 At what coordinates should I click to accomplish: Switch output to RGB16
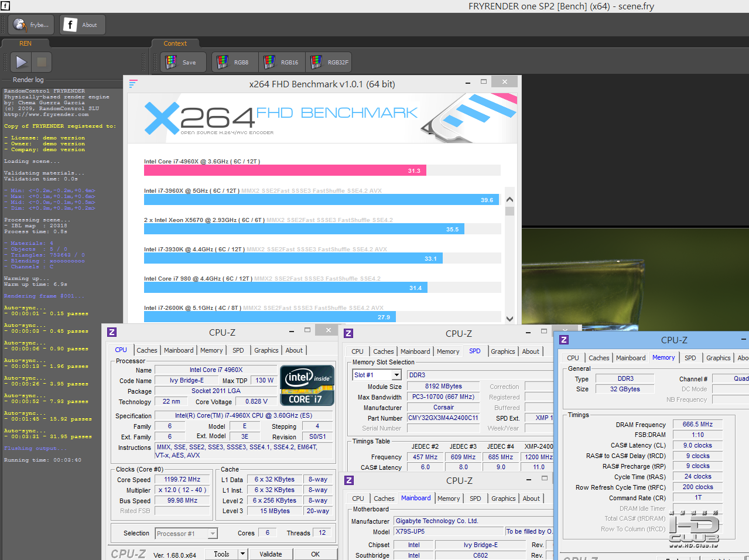point(282,62)
